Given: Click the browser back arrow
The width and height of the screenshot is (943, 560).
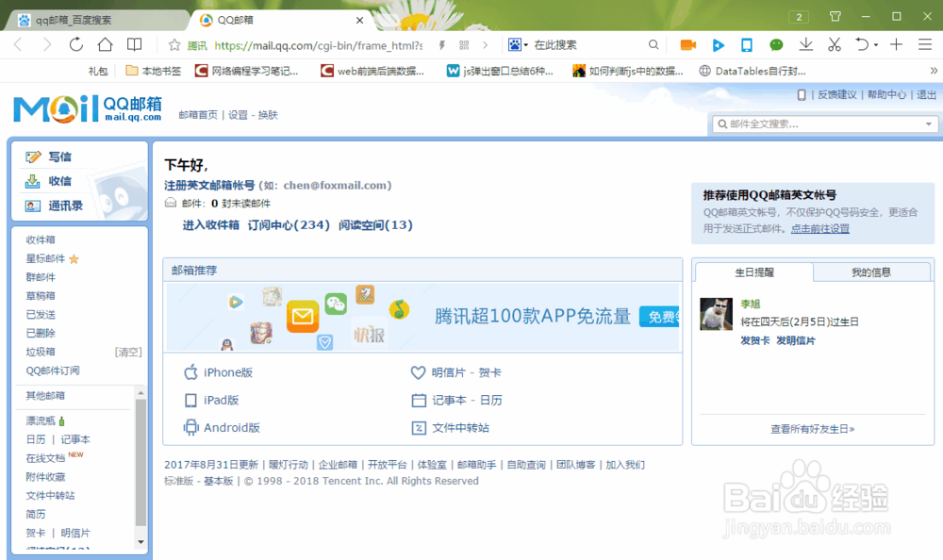Looking at the screenshot, I should pos(18,44).
